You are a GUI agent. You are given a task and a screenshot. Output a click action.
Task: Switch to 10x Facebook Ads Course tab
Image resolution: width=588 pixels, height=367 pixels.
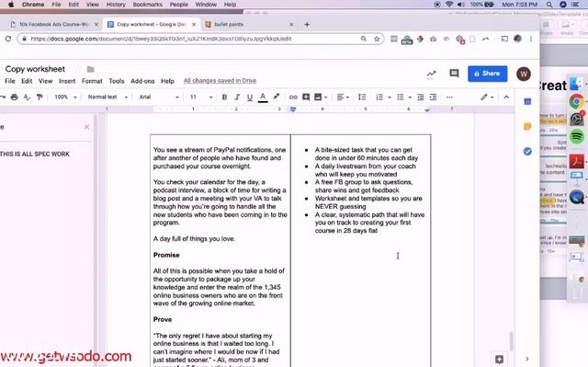(x=54, y=25)
